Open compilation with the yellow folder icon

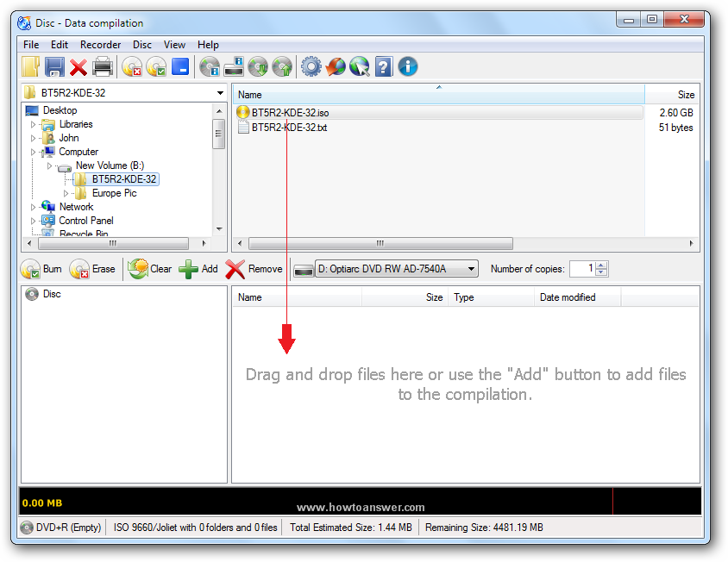[x=31, y=67]
